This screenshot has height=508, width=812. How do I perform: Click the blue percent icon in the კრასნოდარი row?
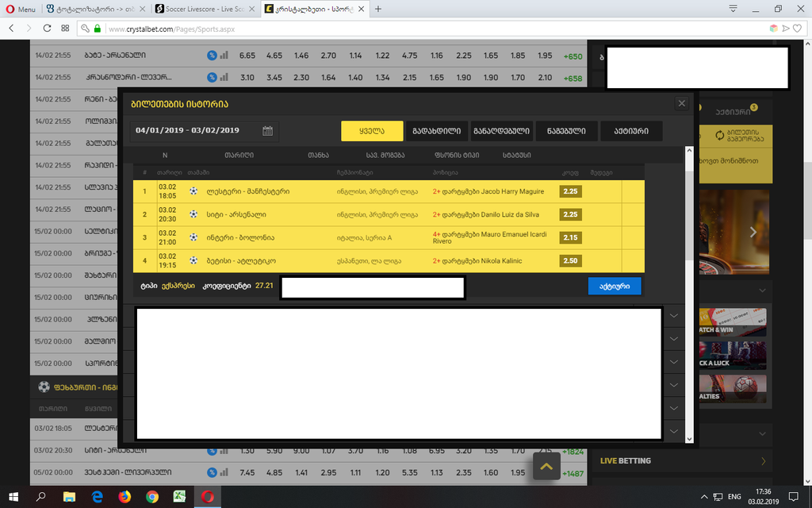pos(212,77)
